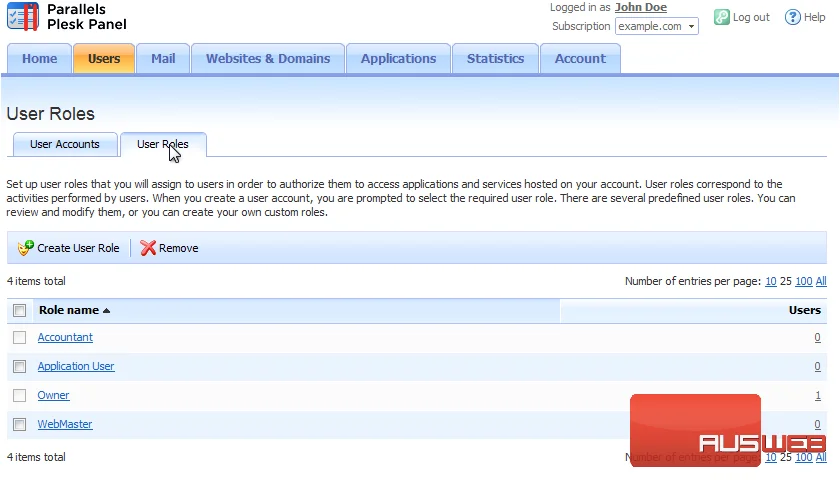
Task: Open the Owner role link
Action: coord(53,395)
